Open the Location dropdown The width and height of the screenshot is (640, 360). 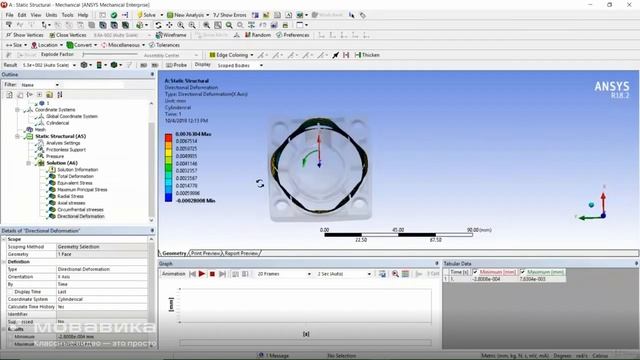(47, 45)
